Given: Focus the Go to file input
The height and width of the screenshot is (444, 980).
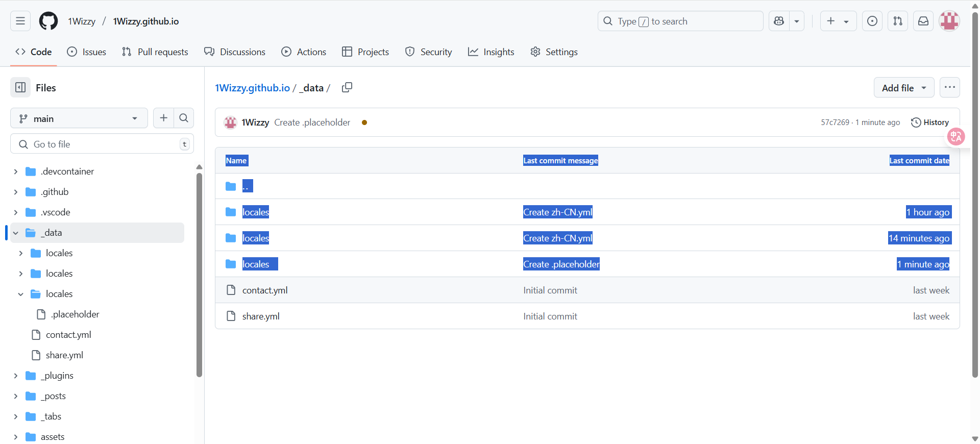Looking at the screenshot, I should (x=102, y=144).
